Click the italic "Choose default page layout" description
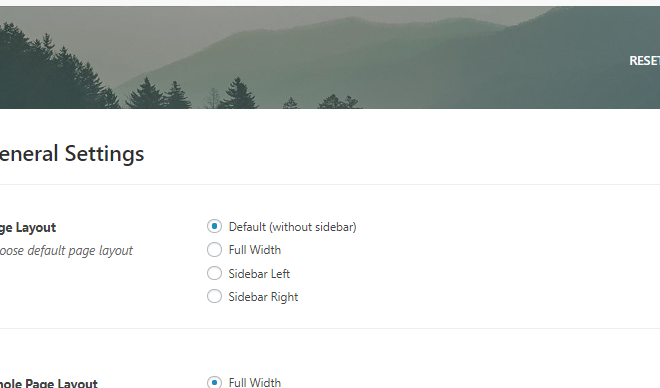660x388 pixels. (66, 251)
